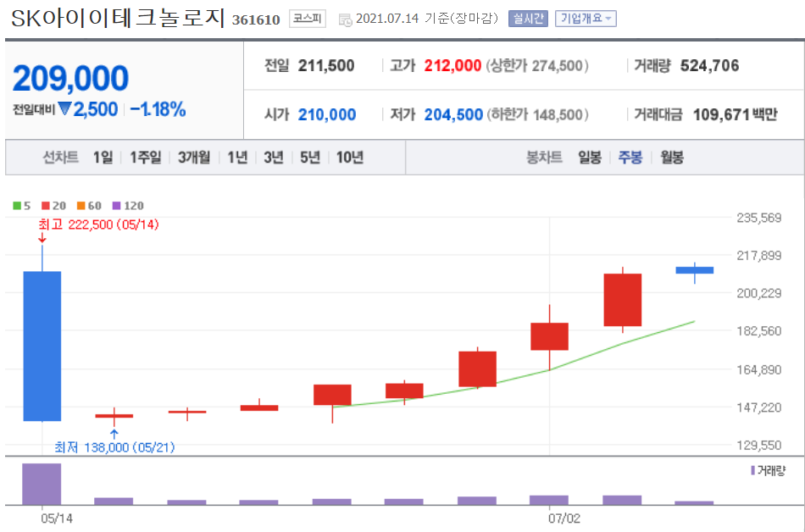Select the 10년 line chart tab
This screenshot has height=532, width=805.
pyautogui.click(x=350, y=157)
